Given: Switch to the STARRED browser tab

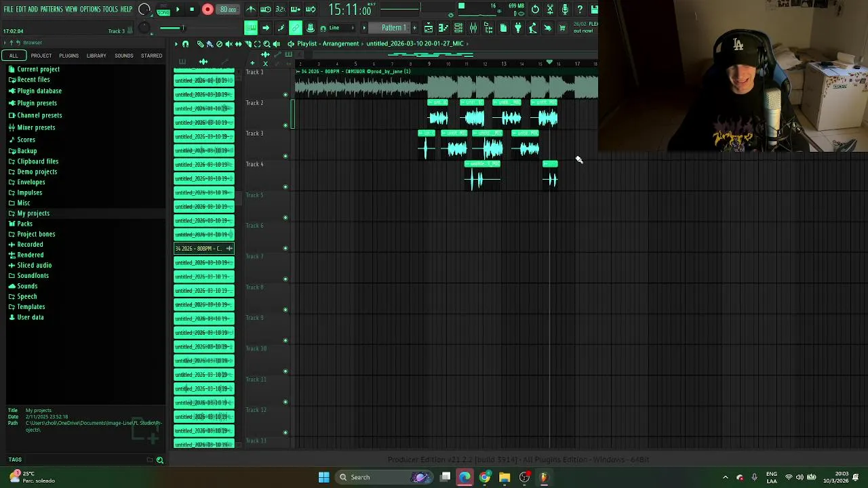Looking at the screenshot, I should pos(151,56).
